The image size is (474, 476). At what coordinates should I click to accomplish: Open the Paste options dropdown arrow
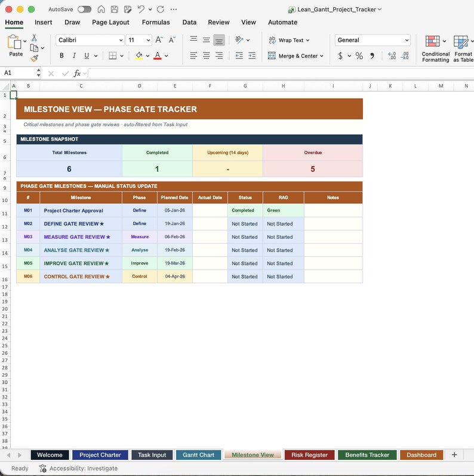[25, 41]
